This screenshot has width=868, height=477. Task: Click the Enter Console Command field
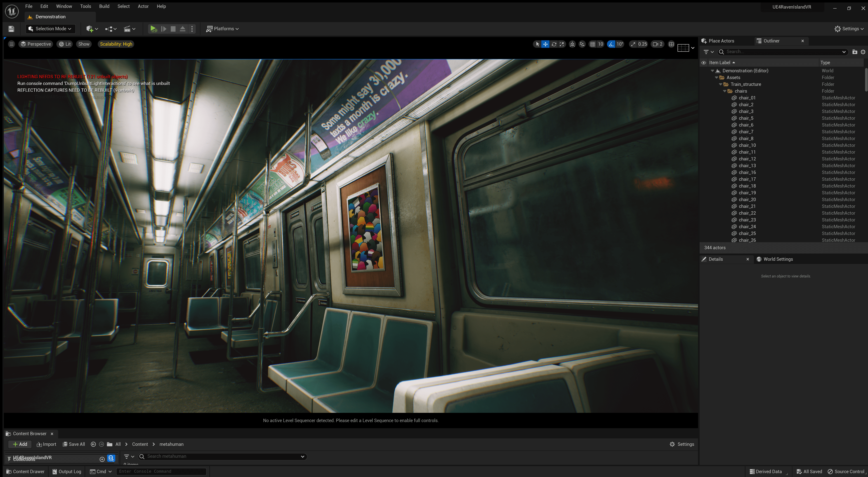[x=161, y=471]
